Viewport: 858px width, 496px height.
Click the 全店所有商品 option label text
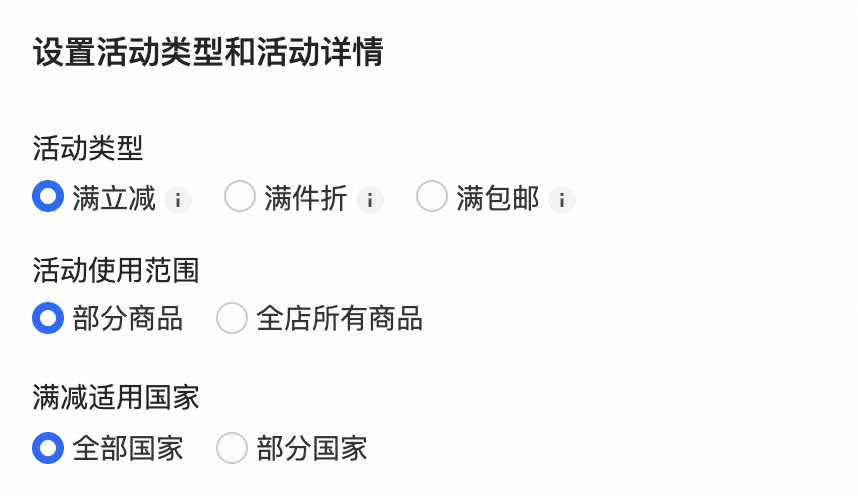(340, 319)
